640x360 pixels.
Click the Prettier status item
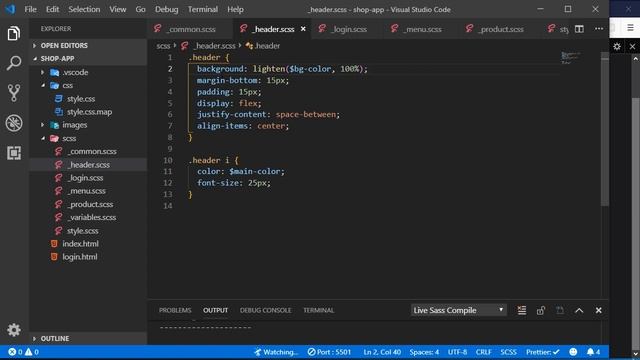542,352
